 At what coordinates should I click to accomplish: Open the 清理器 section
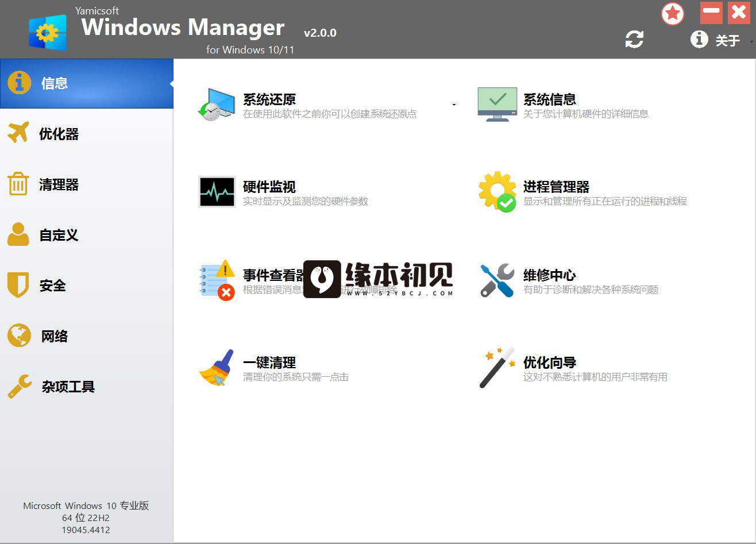click(x=86, y=184)
